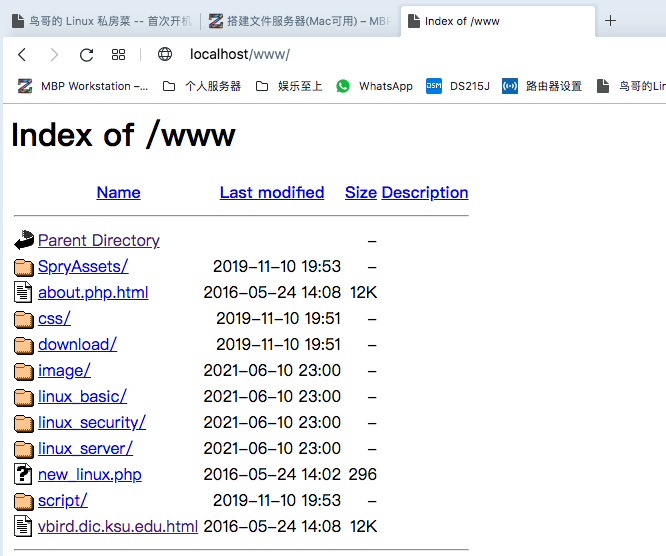666x556 pixels.
Task: Open the grid speed dial icon
Action: [x=119, y=54]
